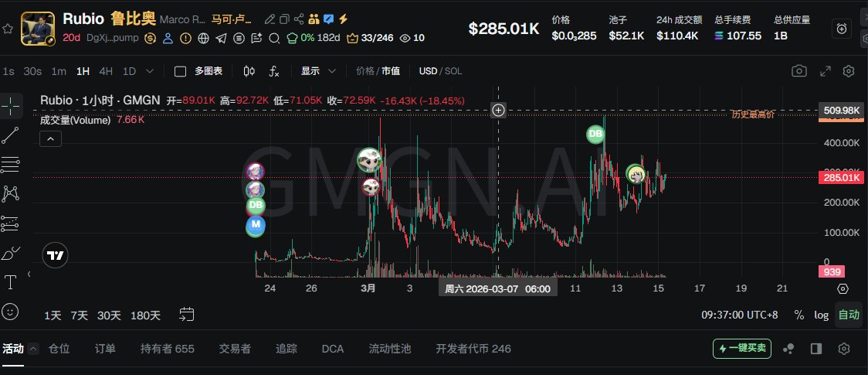Image resolution: width=868 pixels, height=375 pixels.
Task: Click the green chef hat 0% indicator
Action: coord(300,38)
